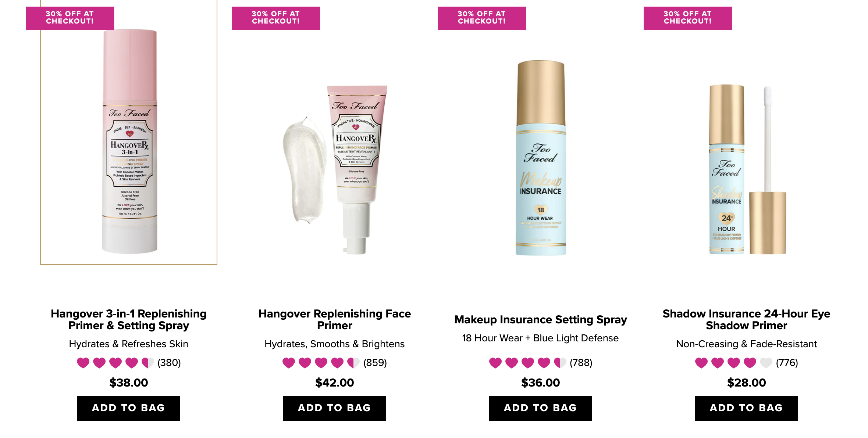This screenshot has height=438, width=868.
Task: Click the 30% off badge on Shadow Insurance
Action: 688,18
